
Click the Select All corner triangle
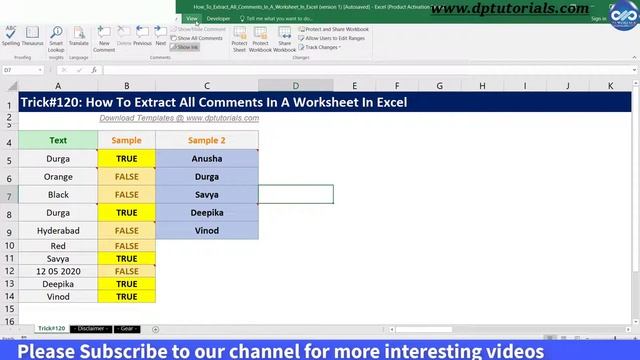(x=12, y=86)
